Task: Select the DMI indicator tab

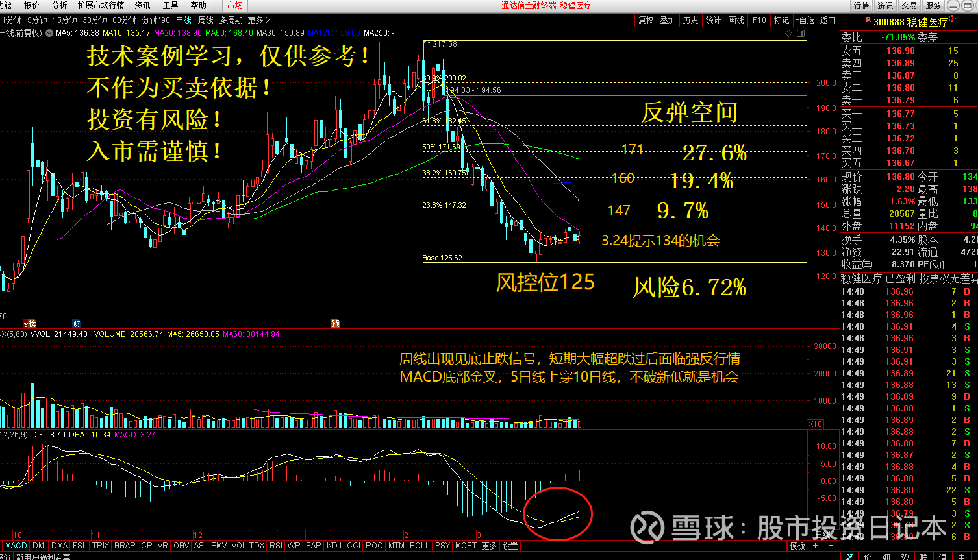Action: coord(39,546)
